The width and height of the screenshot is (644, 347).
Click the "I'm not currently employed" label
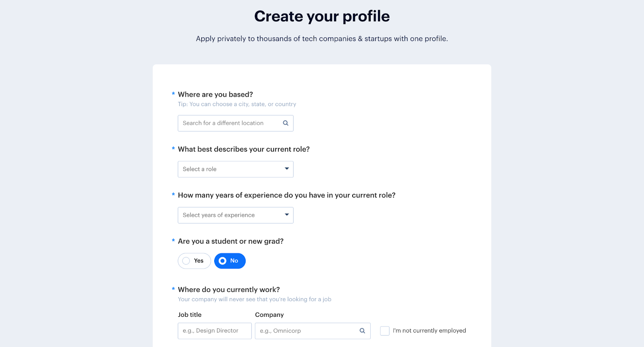click(429, 331)
